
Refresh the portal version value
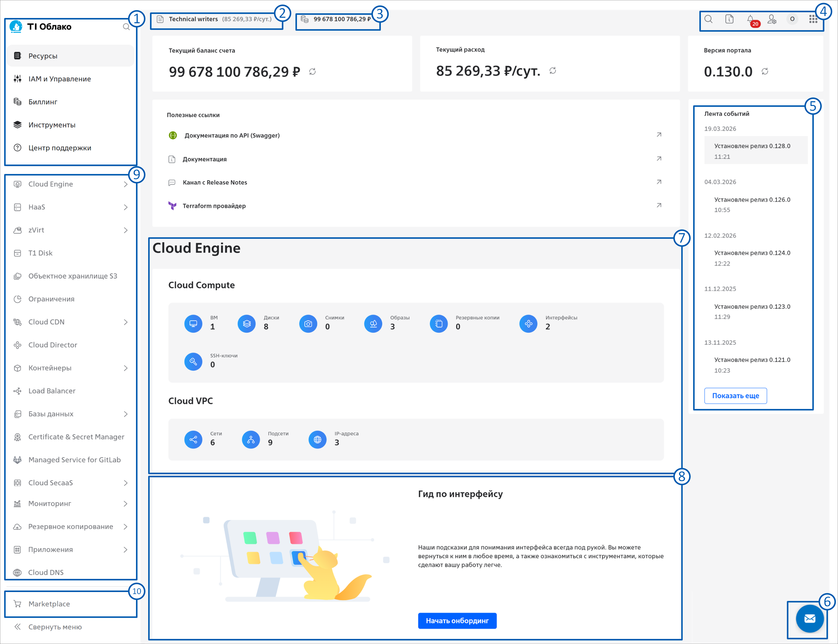click(765, 72)
